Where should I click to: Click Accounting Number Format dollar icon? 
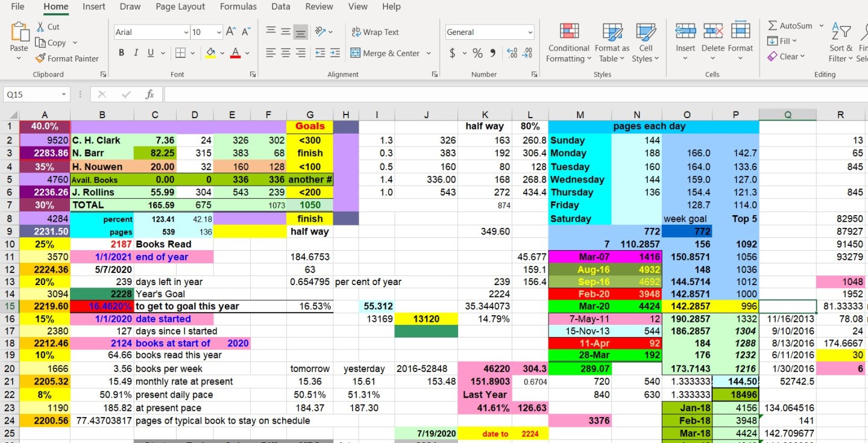pyautogui.click(x=453, y=53)
